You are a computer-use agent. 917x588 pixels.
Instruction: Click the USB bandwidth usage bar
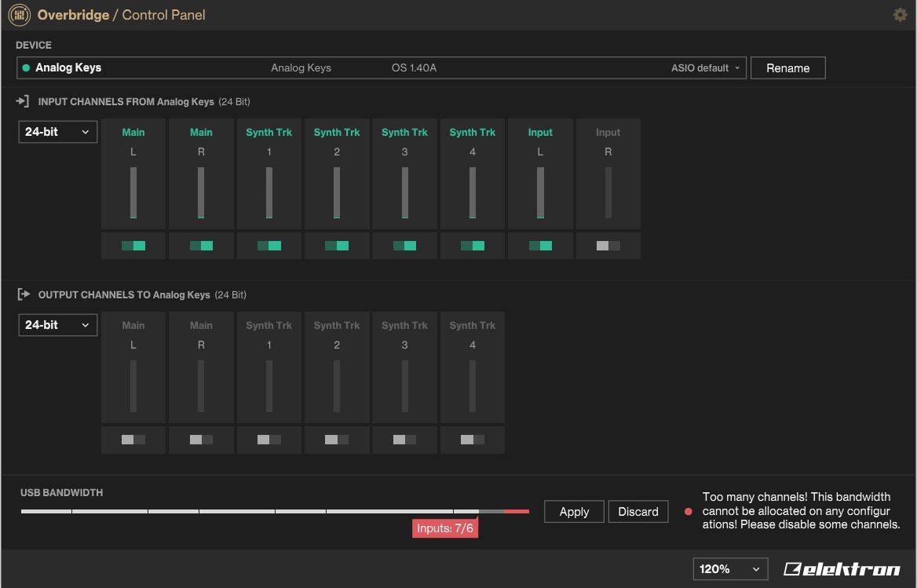275,511
